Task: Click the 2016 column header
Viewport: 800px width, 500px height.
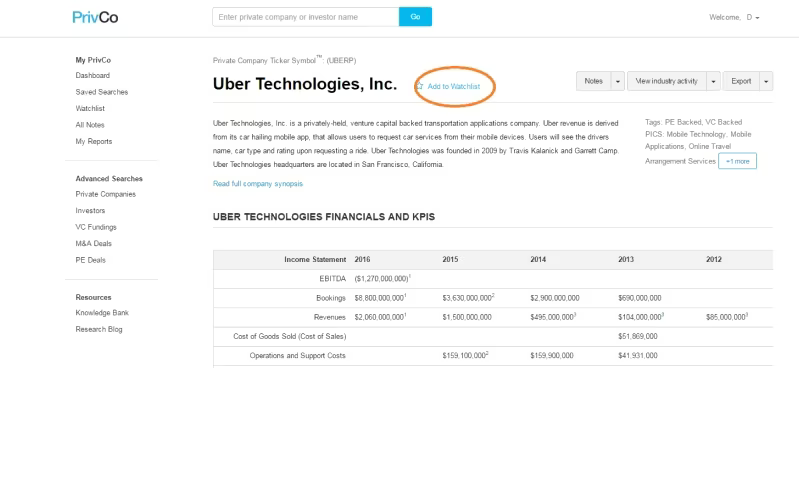Action: [362, 260]
